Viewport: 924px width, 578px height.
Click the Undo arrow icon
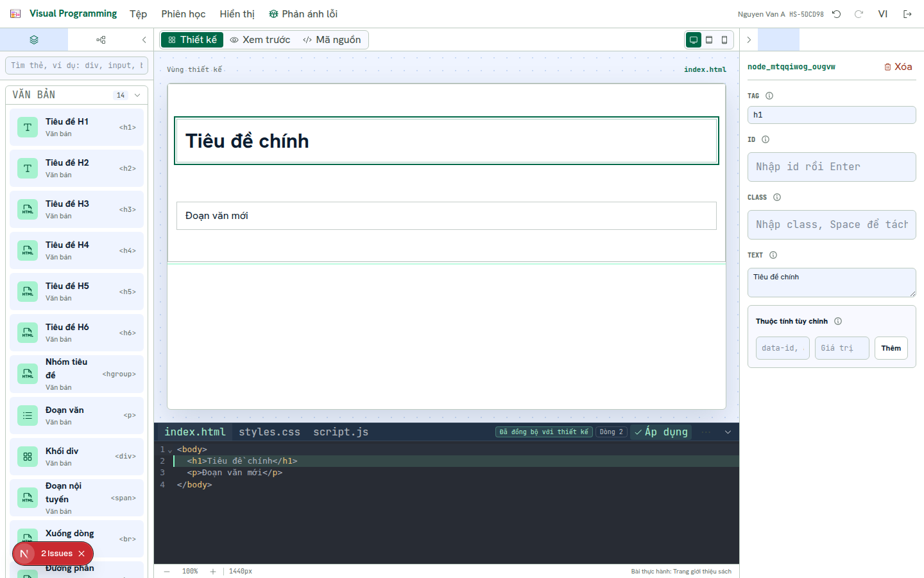[x=837, y=14]
